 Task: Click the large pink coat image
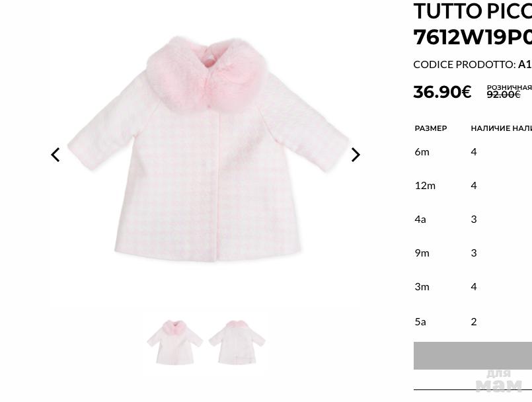[205, 149]
